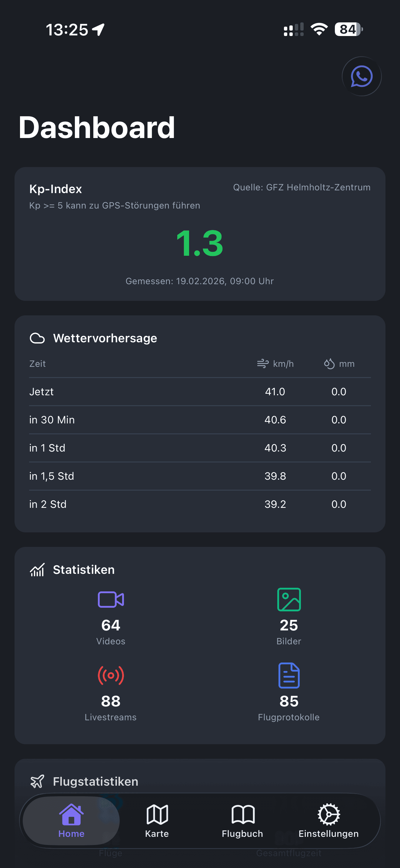400x868 pixels.
Task: Tap the wind speed km/h column icon
Action: point(263,363)
